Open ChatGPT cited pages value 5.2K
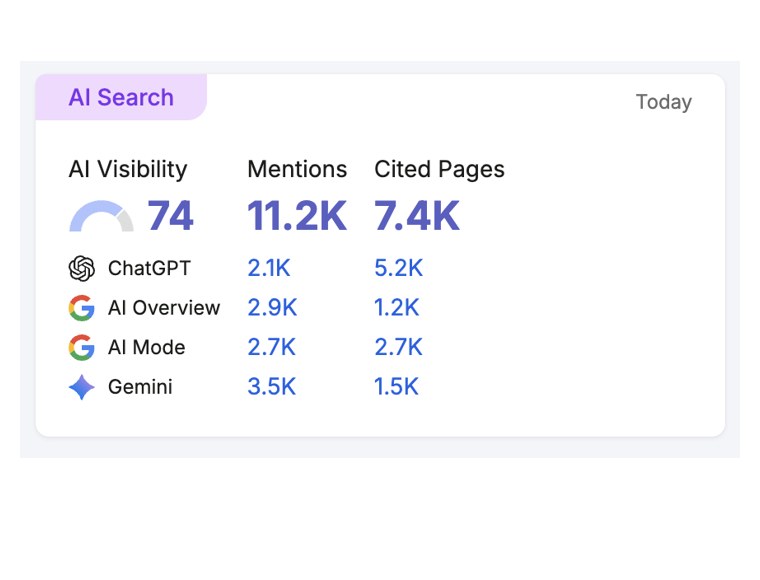Viewport: 760px width, 580px height. click(398, 268)
